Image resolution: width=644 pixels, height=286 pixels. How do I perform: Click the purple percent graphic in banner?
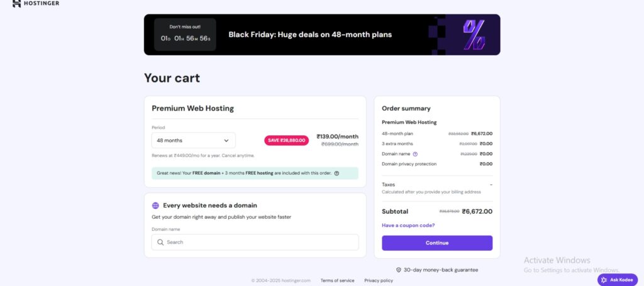[x=474, y=35]
